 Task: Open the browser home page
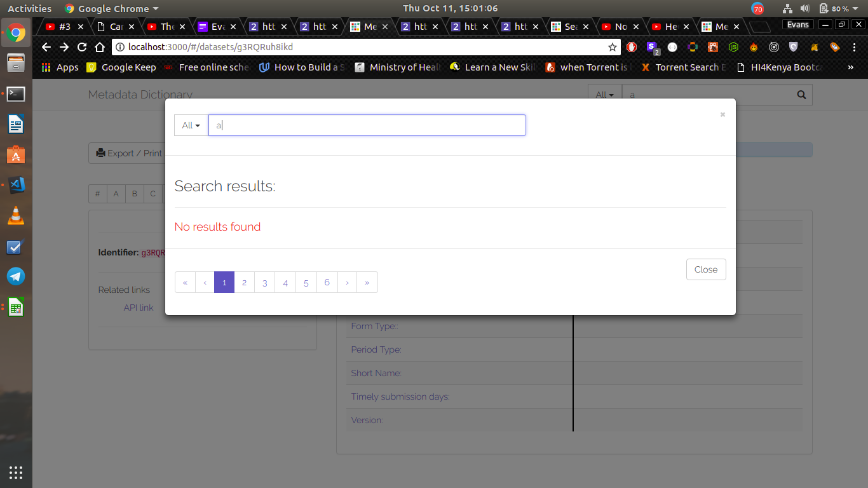100,47
